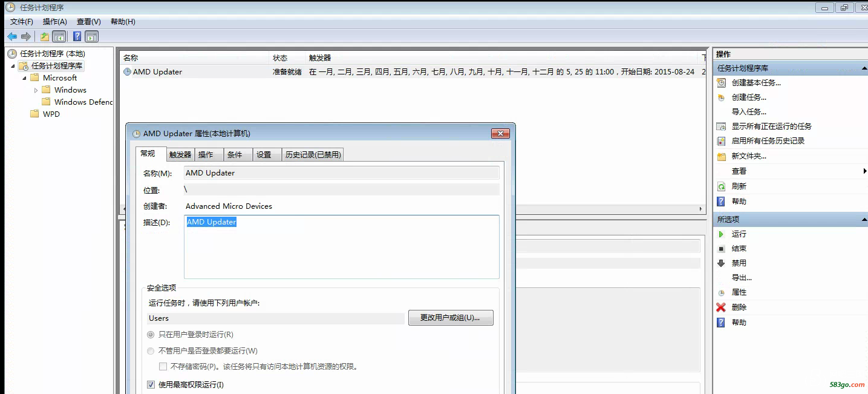The height and width of the screenshot is (394, 868).
Task: Tick the 不存储密码 checkbox
Action: (163, 366)
